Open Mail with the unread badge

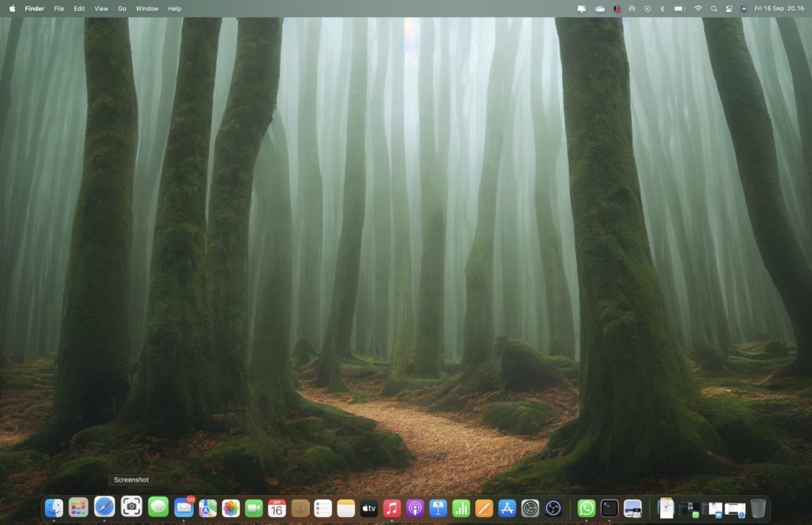pos(184,508)
